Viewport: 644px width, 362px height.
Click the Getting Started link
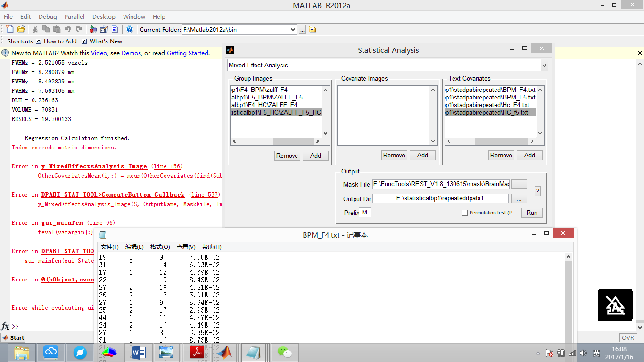188,53
